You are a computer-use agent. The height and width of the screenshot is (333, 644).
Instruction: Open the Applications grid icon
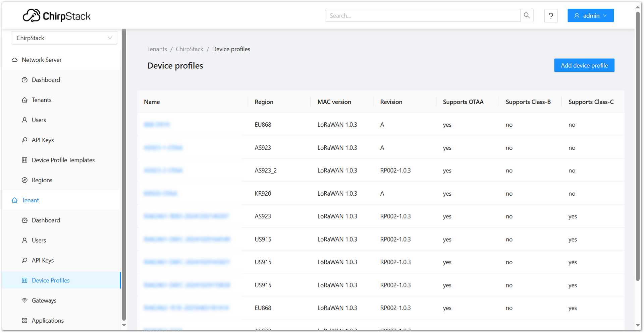(x=24, y=320)
